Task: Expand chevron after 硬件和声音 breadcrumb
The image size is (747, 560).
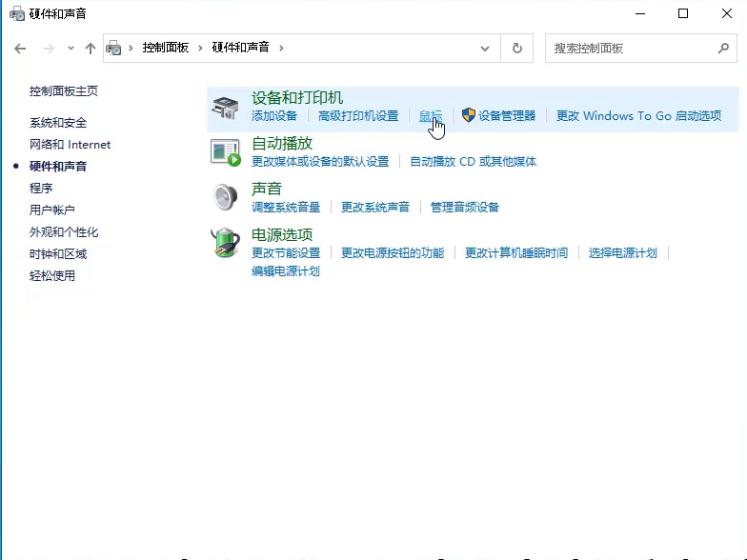Action: pos(282,48)
